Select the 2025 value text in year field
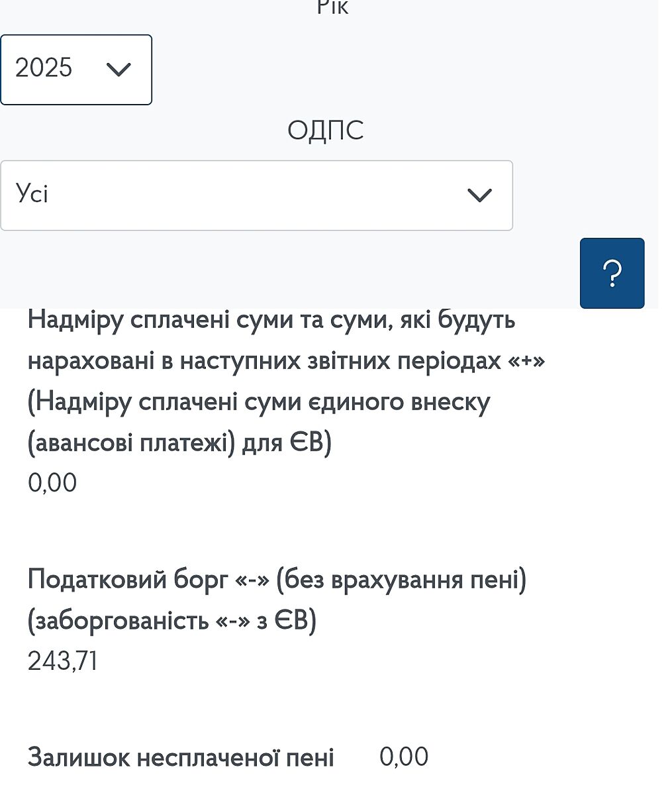This screenshot has width=672, height=795. click(44, 68)
